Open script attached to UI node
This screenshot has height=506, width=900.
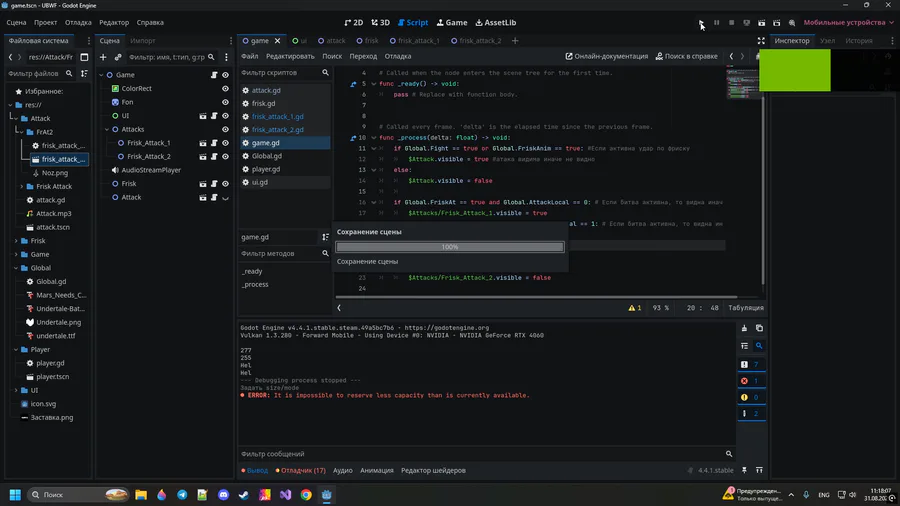[214, 116]
